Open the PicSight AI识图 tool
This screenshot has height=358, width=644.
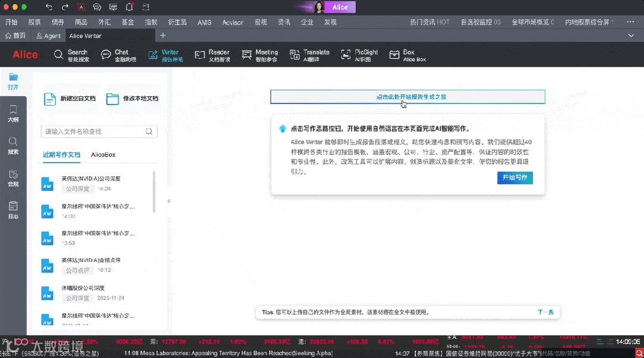pos(358,54)
